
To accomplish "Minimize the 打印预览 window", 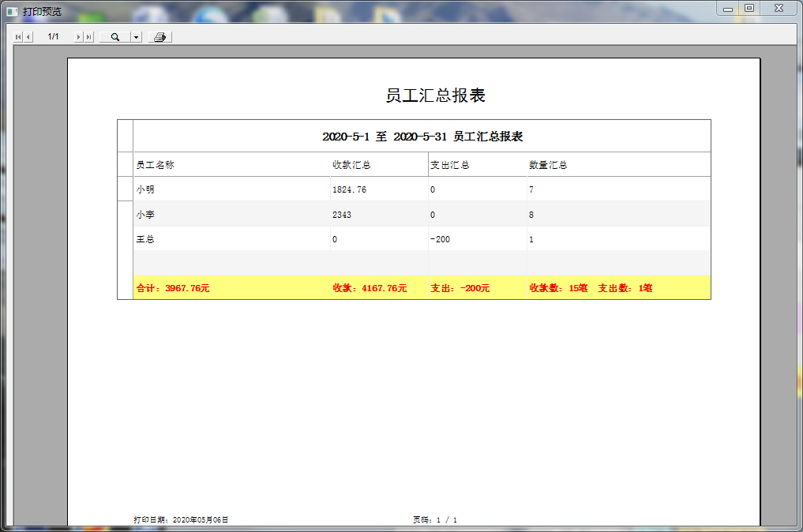I will [727, 9].
